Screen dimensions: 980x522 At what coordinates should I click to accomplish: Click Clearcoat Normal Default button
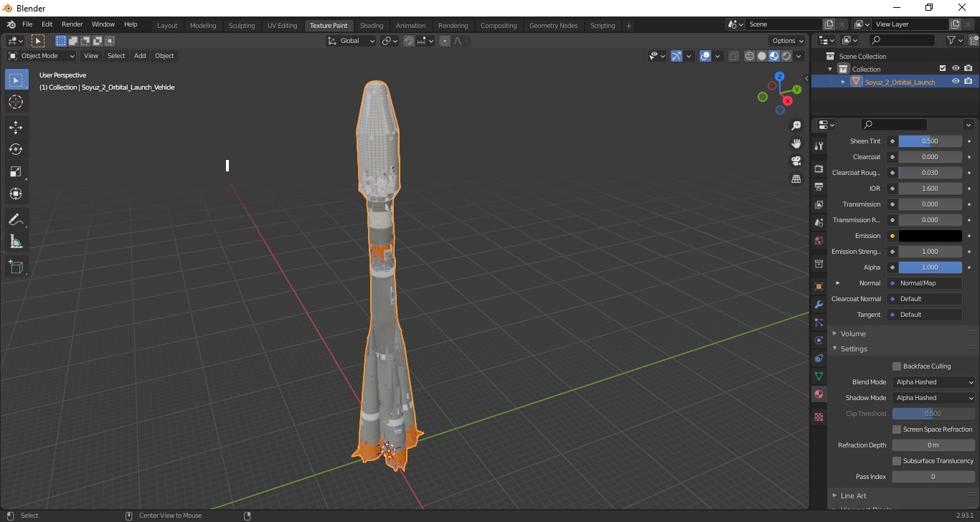[924, 299]
